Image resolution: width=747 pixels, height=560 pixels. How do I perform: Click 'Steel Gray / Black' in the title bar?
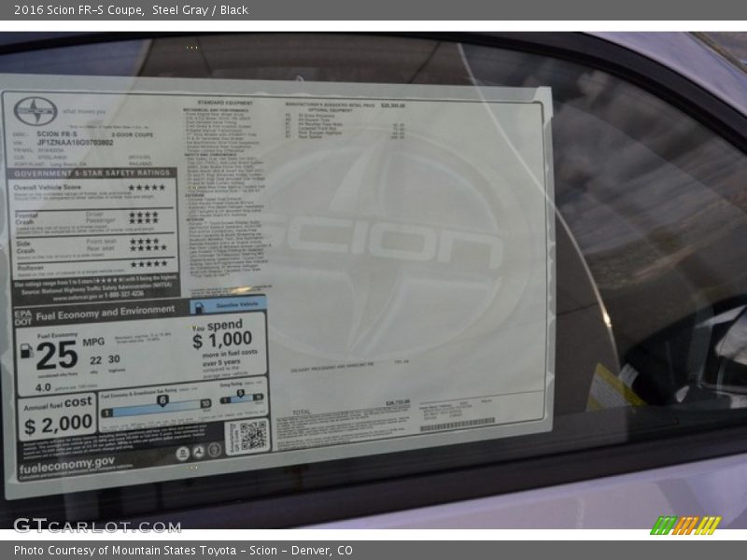200,10
